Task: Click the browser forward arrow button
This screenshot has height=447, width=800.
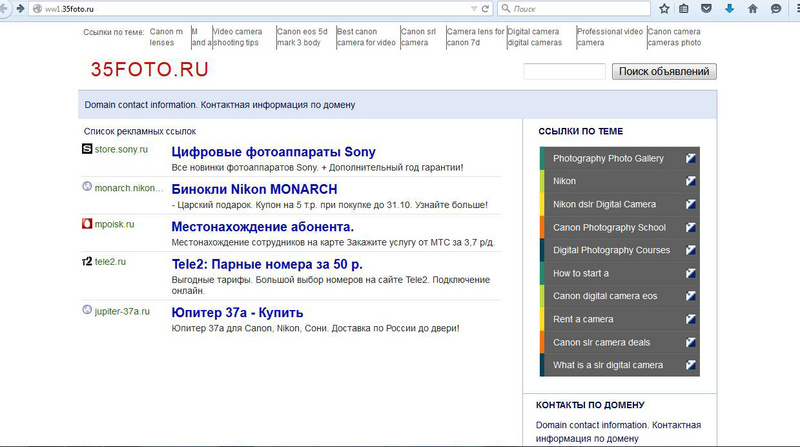Action: [19, 8]
